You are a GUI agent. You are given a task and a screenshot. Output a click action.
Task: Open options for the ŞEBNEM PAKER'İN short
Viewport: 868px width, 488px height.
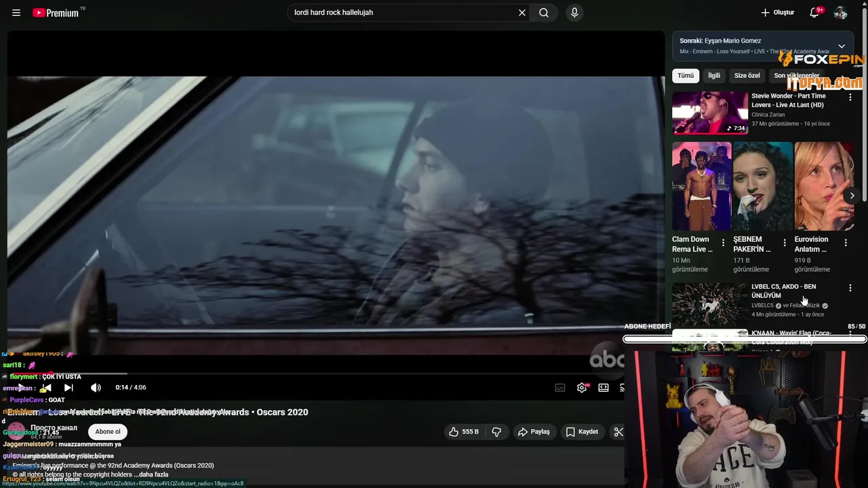click(785, 243)
